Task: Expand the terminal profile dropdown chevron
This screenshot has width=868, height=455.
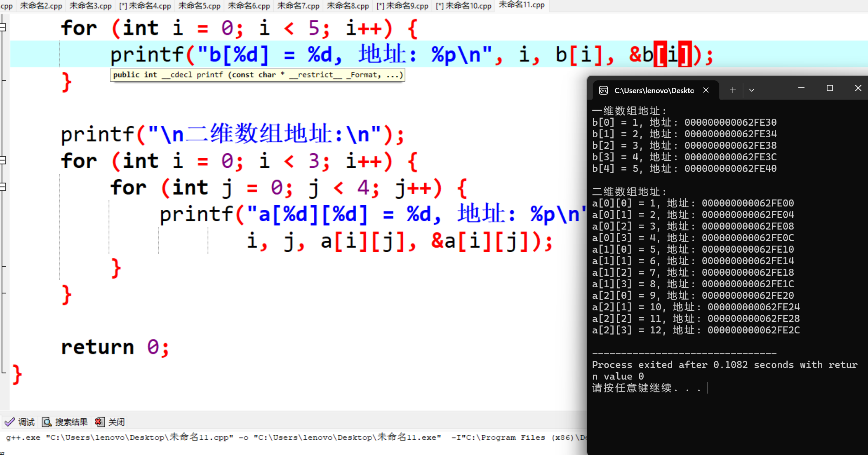Action: (x=752, y=90)
